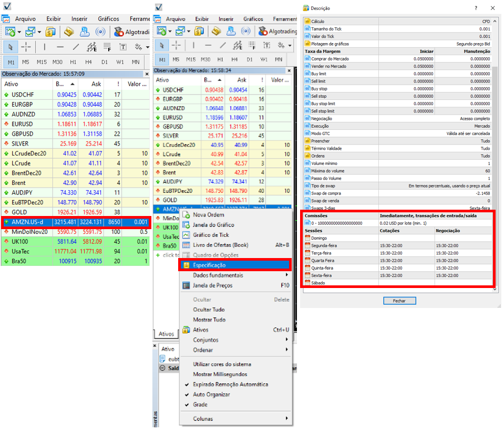Click gold book icon in the 15:57:09 window

pyautogui.click(x=69, y=32)
